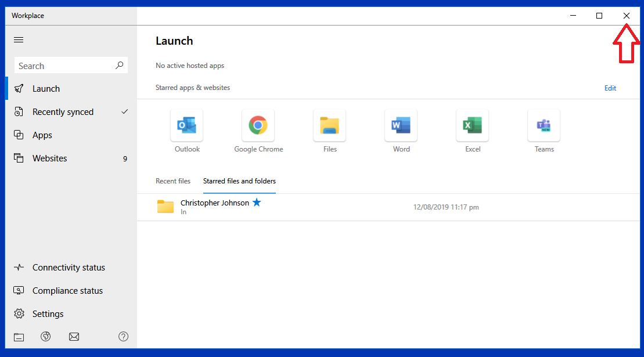Open the Christopher Johnson folder
The height and width of the screenshot is (357, 644).
(388, 207)
